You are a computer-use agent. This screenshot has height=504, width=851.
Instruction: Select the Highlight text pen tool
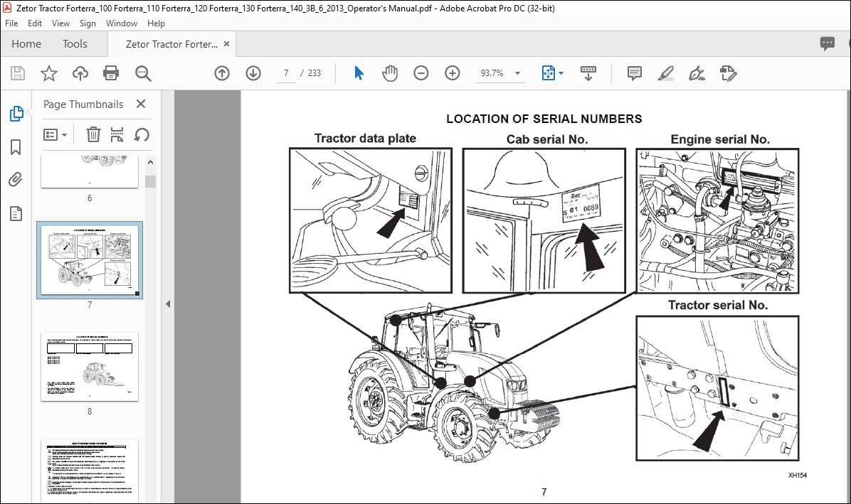(665, 73)
